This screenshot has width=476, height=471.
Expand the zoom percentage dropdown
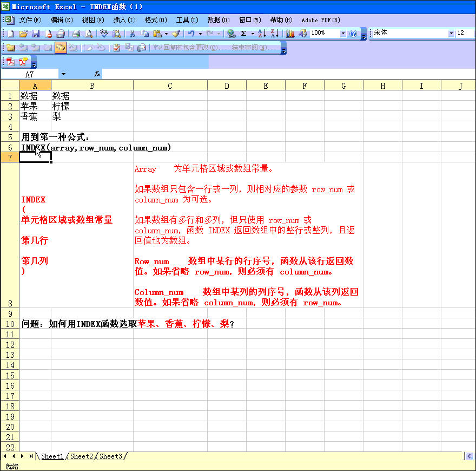point(343,34)
